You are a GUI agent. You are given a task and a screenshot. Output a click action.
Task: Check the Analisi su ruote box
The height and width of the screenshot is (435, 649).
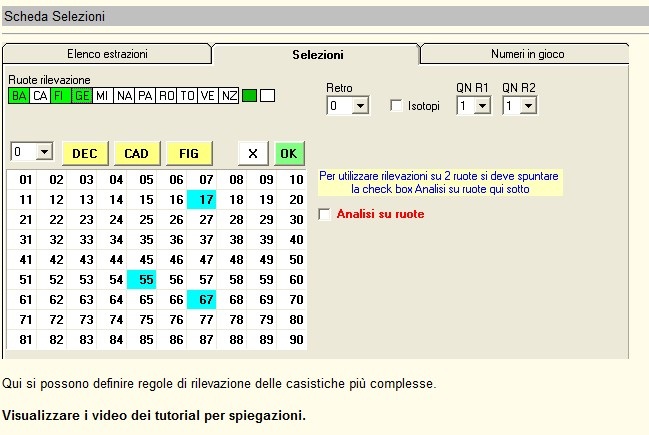pos(324,214)
